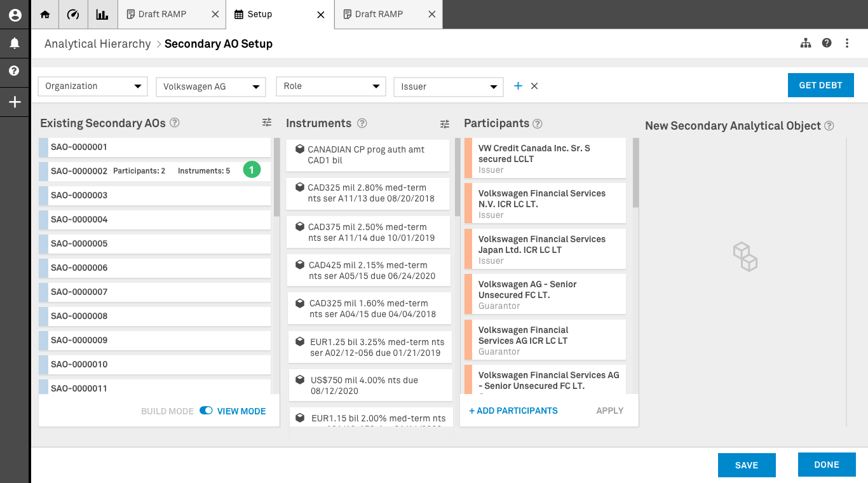Click the Add Participants link

pos(513,411)
